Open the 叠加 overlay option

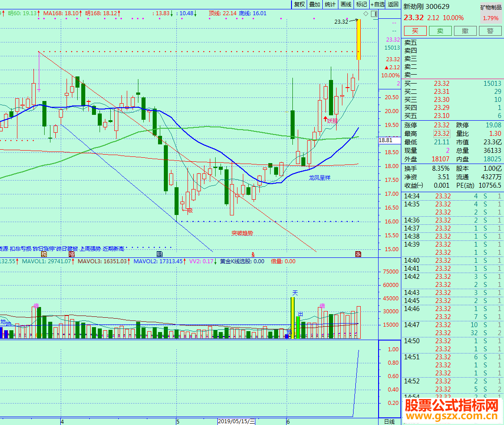(315, 4)
